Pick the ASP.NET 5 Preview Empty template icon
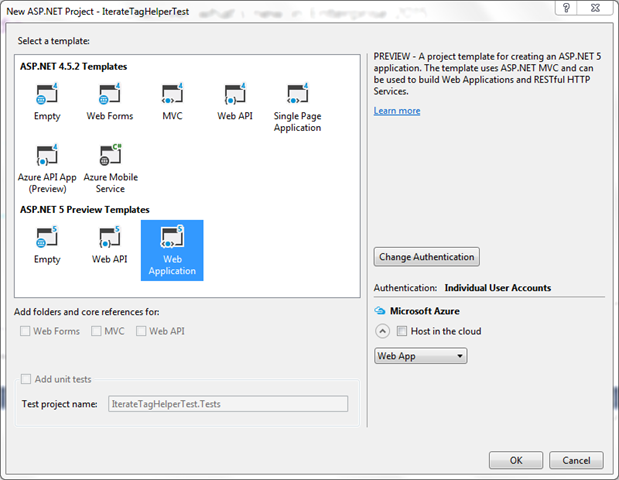The width and height of the screenshot is (619, 480). click(x=47, y=237)
